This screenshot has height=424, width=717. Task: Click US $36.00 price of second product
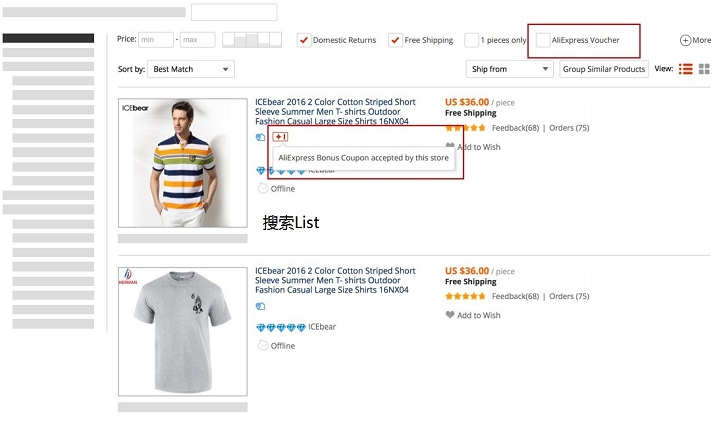pyautogui.click(x=467, y=271)
